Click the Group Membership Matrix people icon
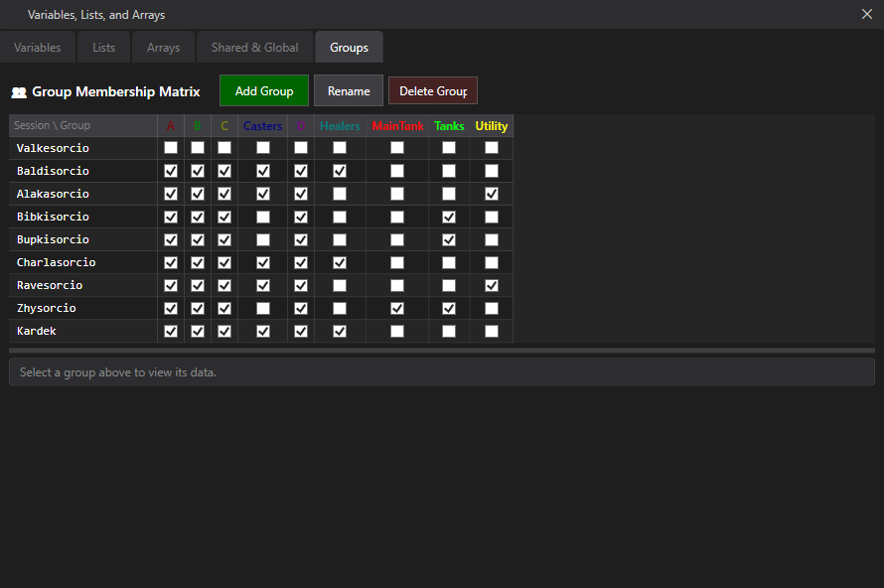Screen dimensions: 884x588 coord(19,92)
